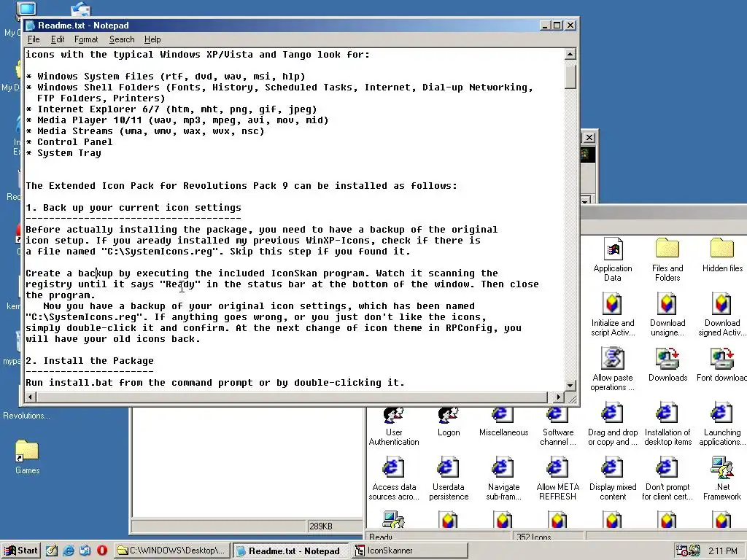Click Don't prompt for client cert icon
747x560 pixels.
pos(667,468)
